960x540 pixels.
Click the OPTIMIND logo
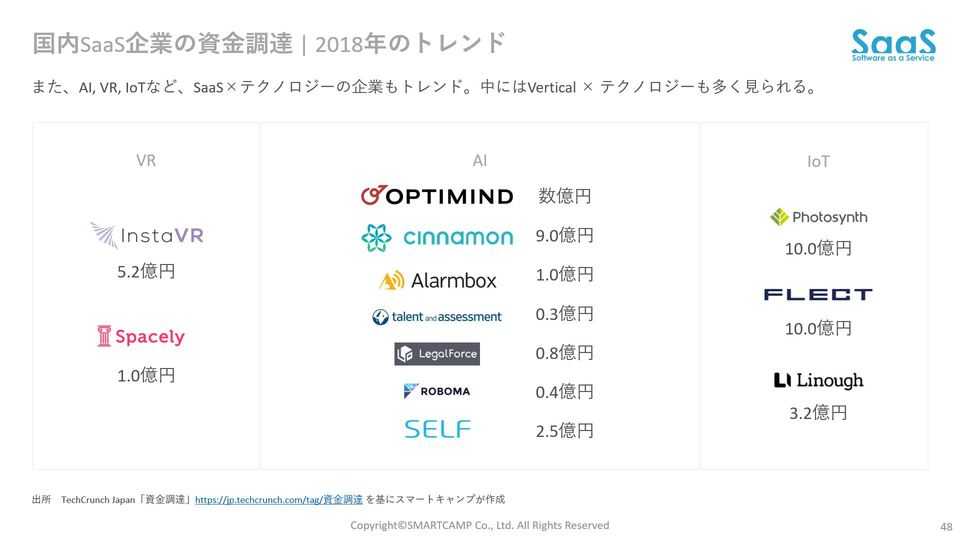point(436,196)
